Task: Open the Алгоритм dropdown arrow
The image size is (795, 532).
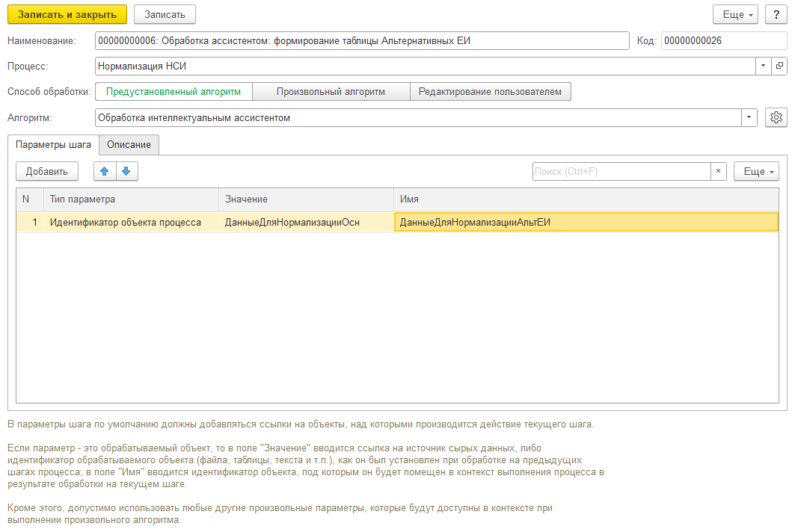Action: point(750,117)
